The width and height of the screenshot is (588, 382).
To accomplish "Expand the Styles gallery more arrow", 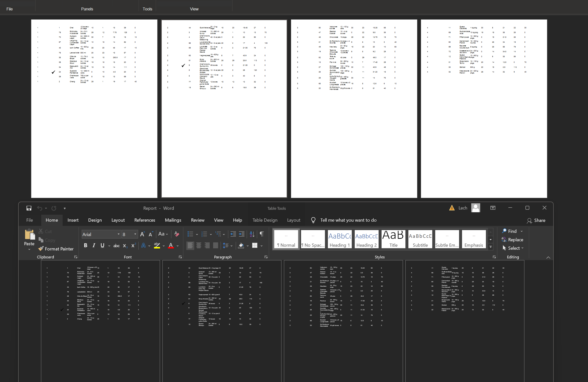I will [x=490, y=247].
